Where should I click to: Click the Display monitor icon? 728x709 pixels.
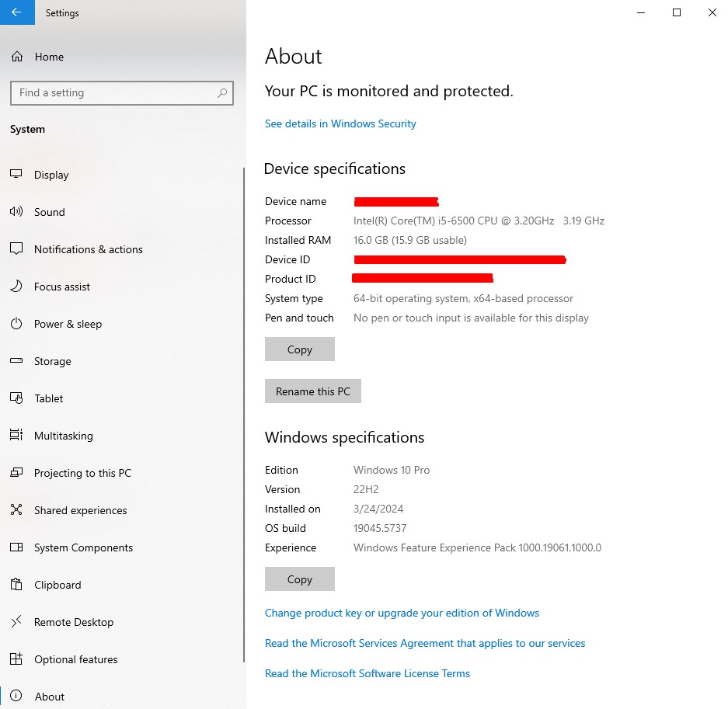(16, 174)
